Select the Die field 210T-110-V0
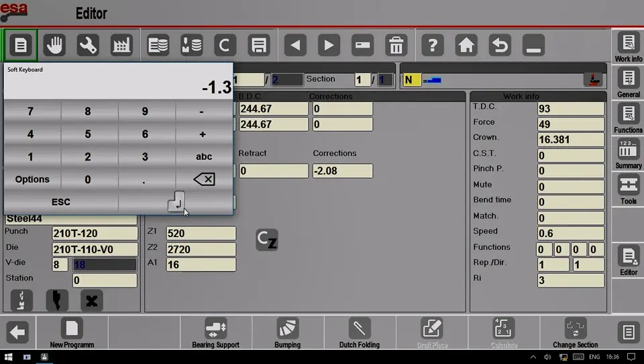Viewport: 644px width, 364px height. click(95, 249)
